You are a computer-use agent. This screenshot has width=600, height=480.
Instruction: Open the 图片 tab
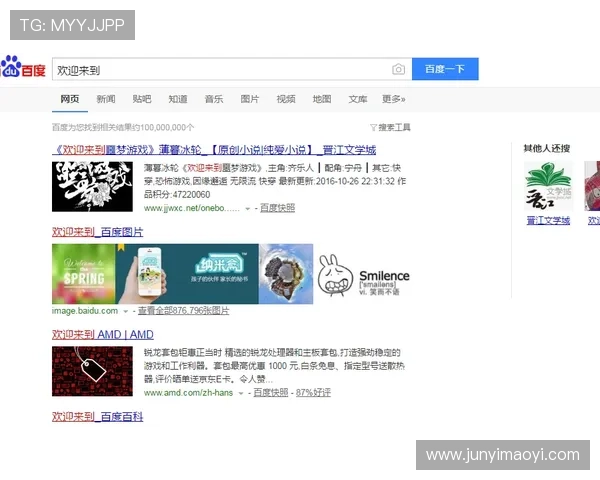click(249, 99)
